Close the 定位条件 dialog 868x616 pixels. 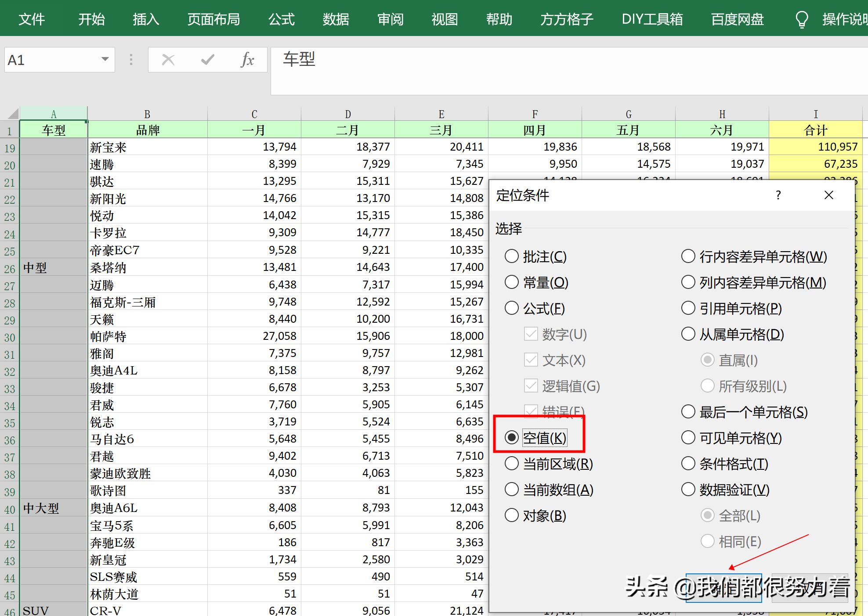point(828,195)
